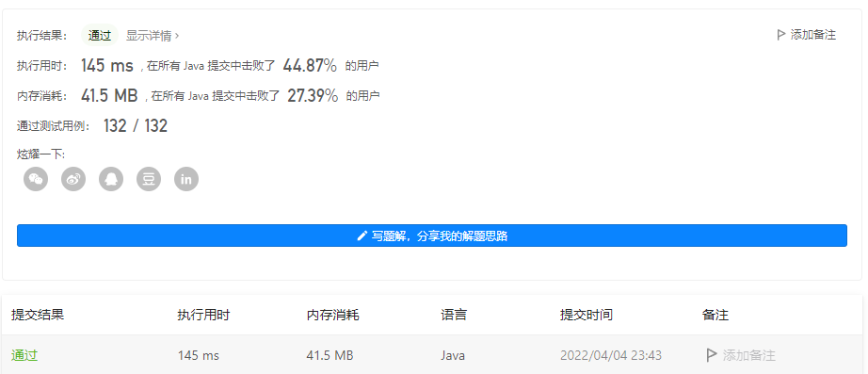Image resolution: width=868 pixels, height=374 pixels.
Task: Click the 132 / 132 test cases value
Action: [x=136, y=126]
